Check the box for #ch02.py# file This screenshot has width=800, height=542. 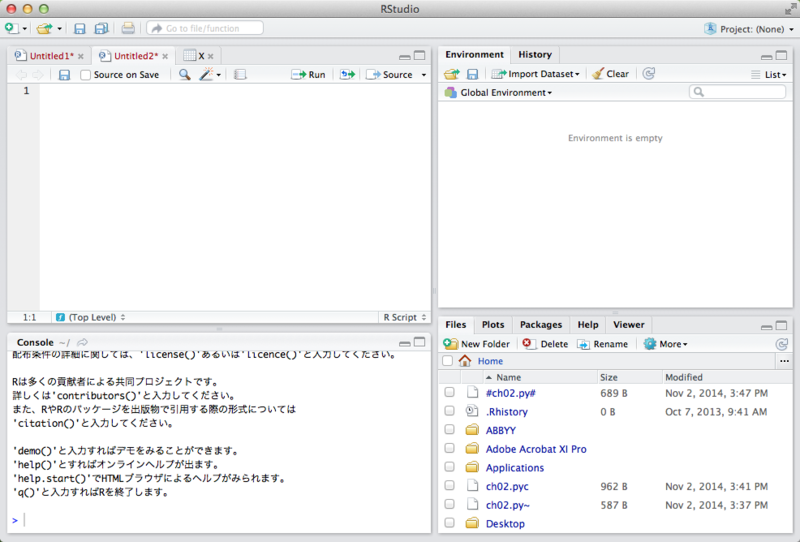pyautogui.click(x=449, y=392)
